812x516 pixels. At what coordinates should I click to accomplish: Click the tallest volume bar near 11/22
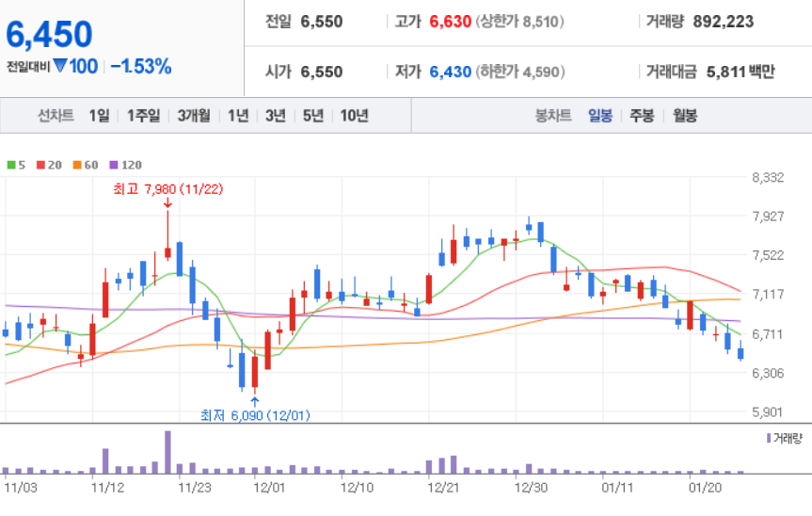point(167,452)
